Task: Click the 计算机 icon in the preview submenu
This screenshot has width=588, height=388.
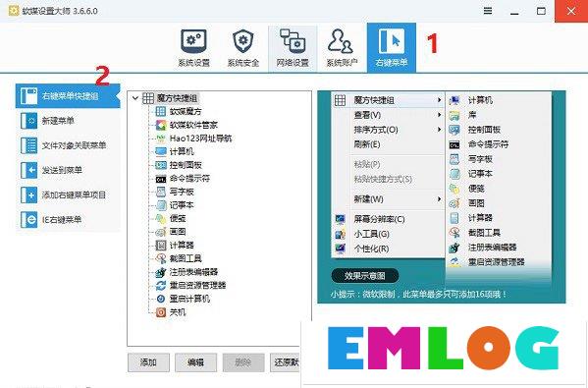Action: pyautogui.click(x=454, y=100)
